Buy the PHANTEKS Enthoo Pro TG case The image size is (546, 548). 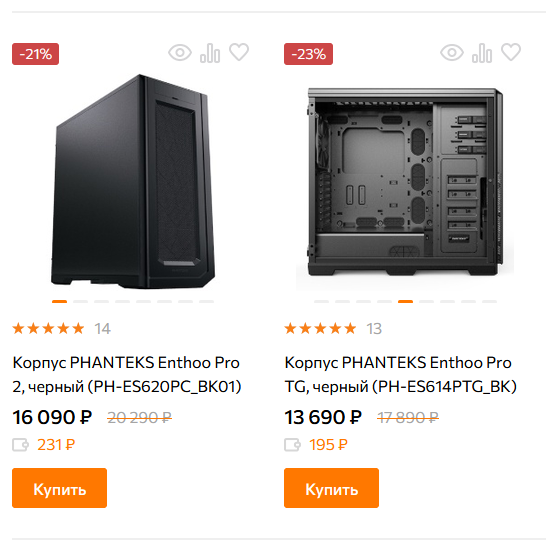pos(331,488)
